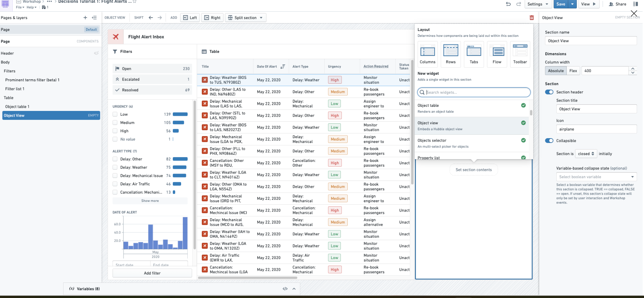This screenshot has height=298, width=644.
Task: Click the red delete trash icon
Action: [x=532, y=18]
